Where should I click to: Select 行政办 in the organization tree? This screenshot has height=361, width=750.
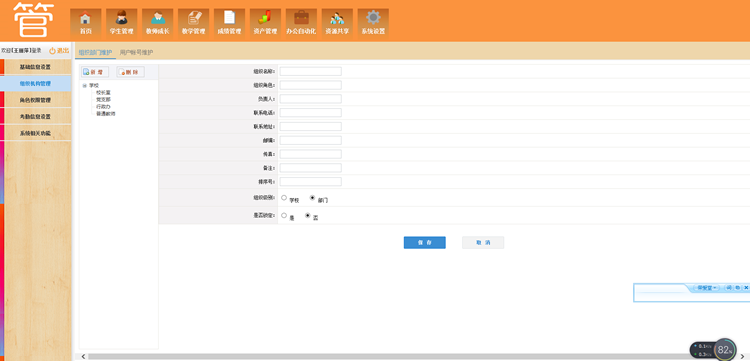103,107
